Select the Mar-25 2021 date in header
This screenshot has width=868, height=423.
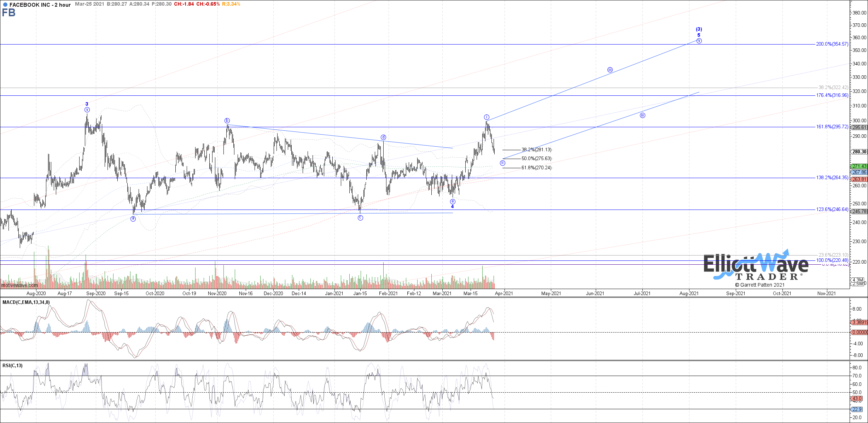[x=89, y=4]
